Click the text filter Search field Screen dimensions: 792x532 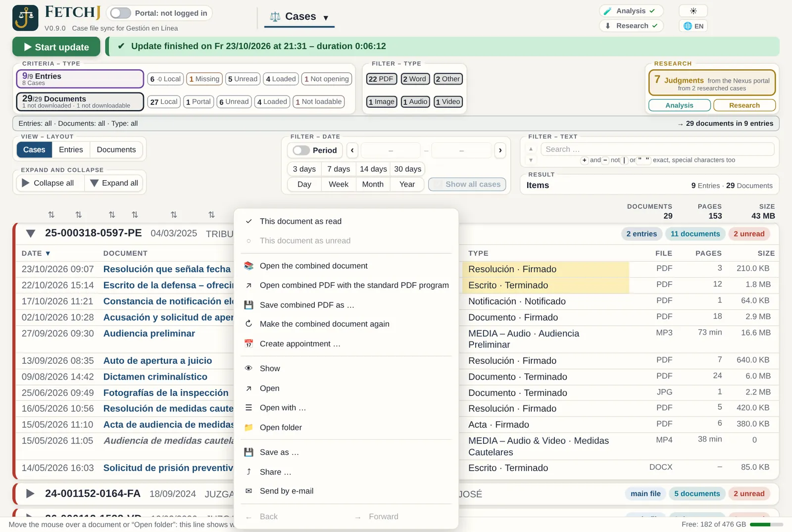pos(657,149)
